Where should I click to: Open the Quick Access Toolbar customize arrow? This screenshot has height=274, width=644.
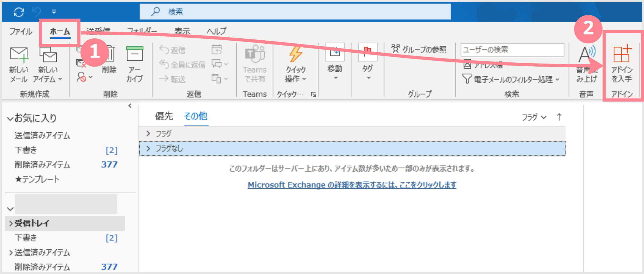54,12
